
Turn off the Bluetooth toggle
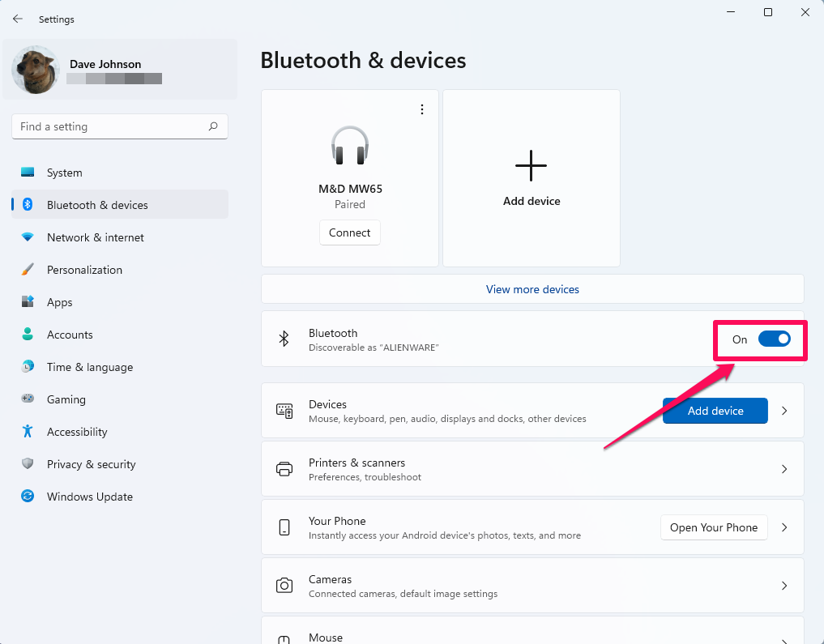[774, 339]
